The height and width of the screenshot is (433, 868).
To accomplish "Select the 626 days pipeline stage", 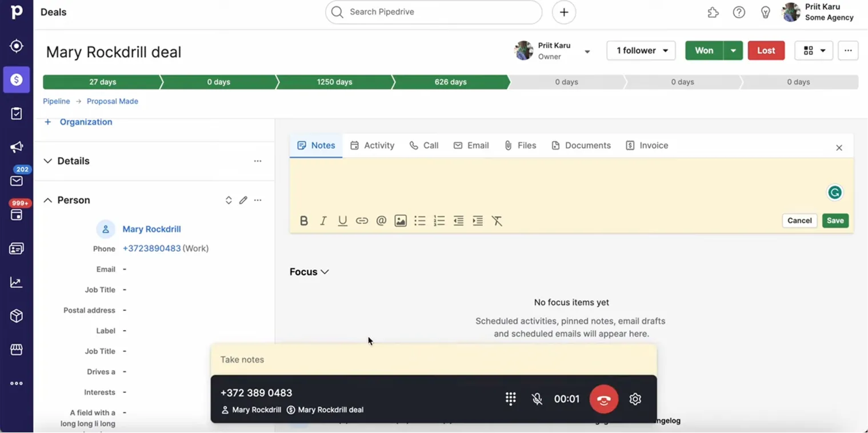I will pos(450,82).
